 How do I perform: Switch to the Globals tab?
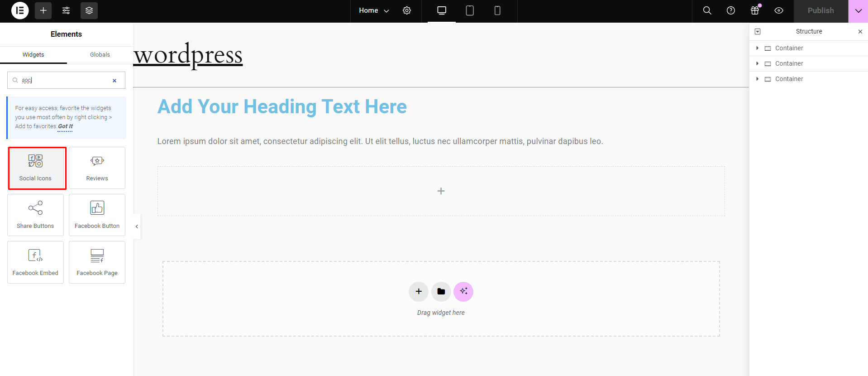coord(100,55)
